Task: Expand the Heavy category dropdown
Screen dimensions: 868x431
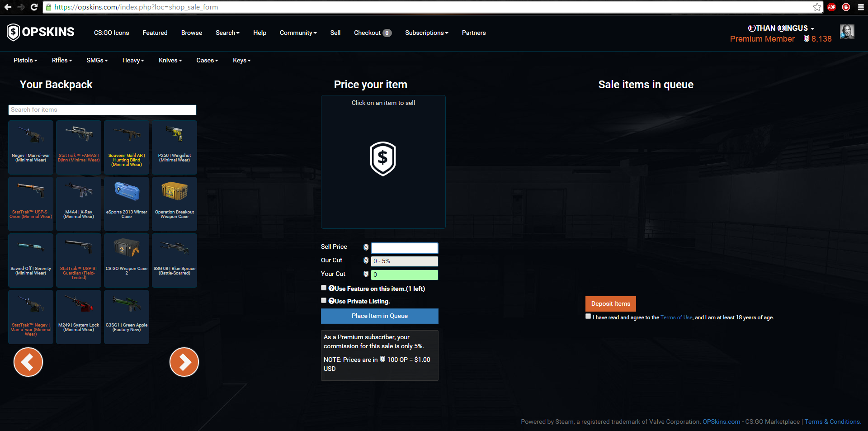Action: (133, 60)
